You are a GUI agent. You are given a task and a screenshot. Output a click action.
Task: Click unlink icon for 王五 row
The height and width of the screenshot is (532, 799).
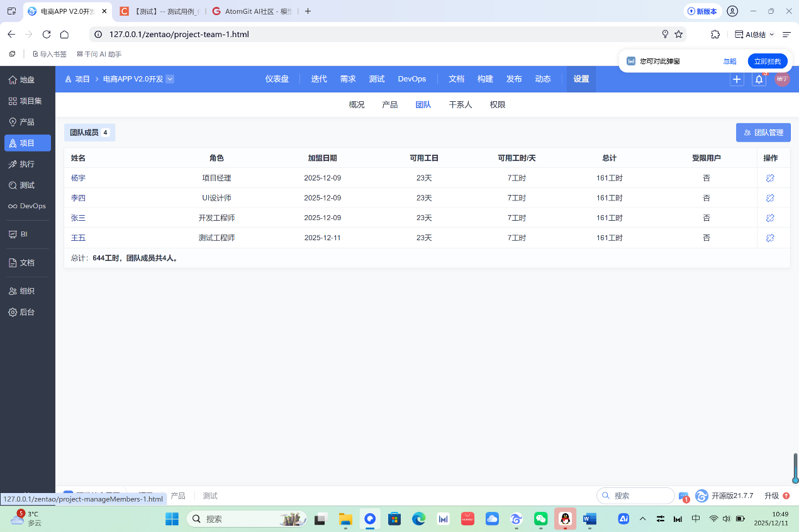pyautogui.click(x=770, y=238)
